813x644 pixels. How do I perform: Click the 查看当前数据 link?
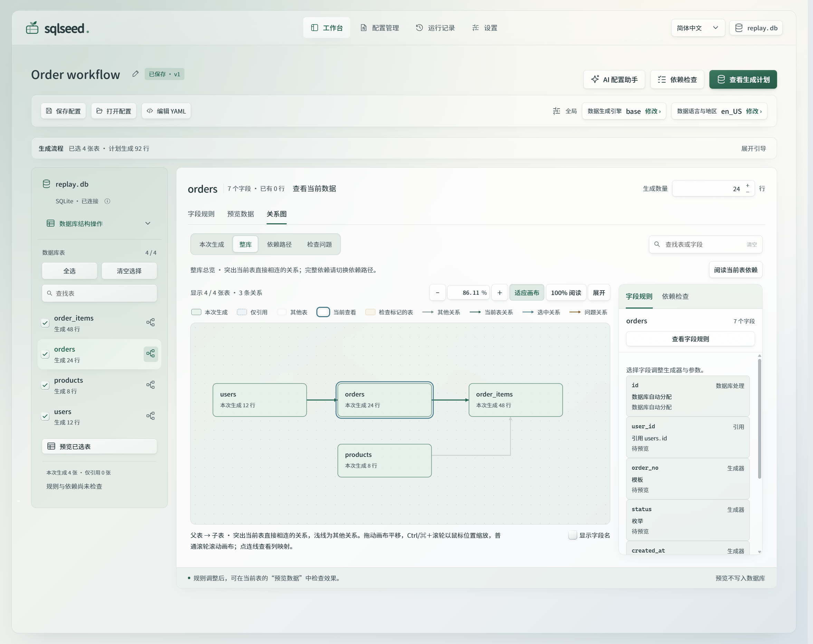point(314,188)
